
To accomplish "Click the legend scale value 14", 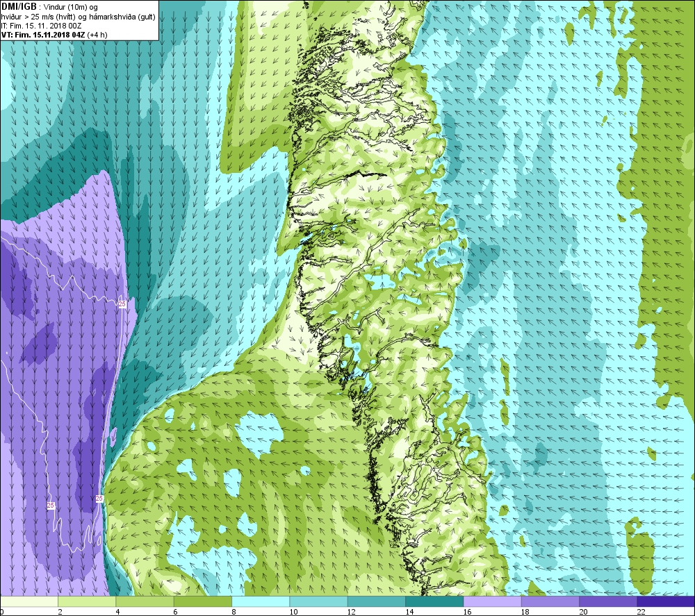I will (x=409, y=612).
